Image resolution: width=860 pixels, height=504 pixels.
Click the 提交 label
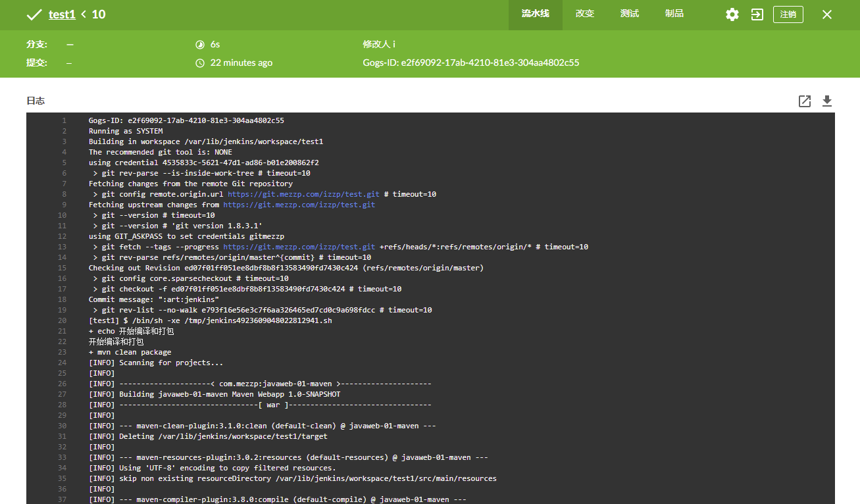click(36, 63)
